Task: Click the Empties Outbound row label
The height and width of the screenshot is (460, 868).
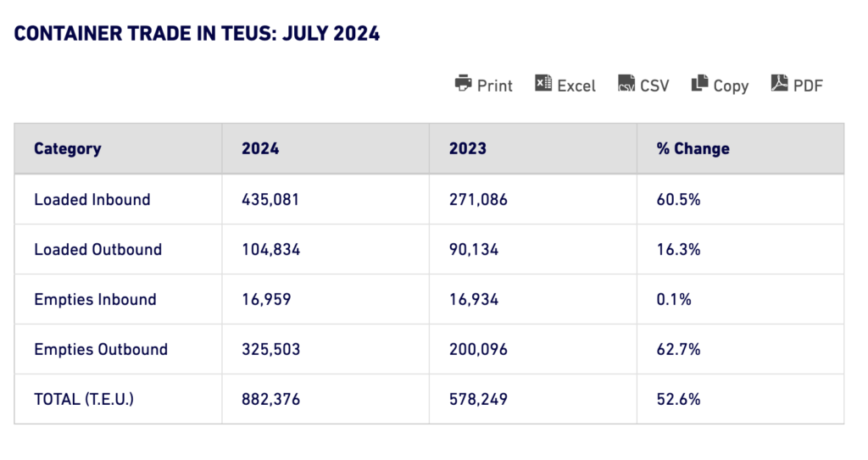Action: click(x=101, y=350)
